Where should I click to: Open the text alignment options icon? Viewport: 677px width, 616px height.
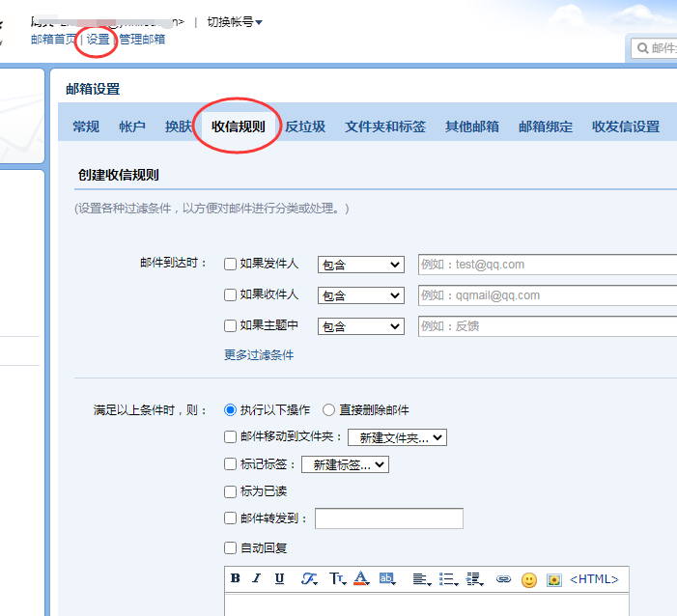(x=421, y=579)
